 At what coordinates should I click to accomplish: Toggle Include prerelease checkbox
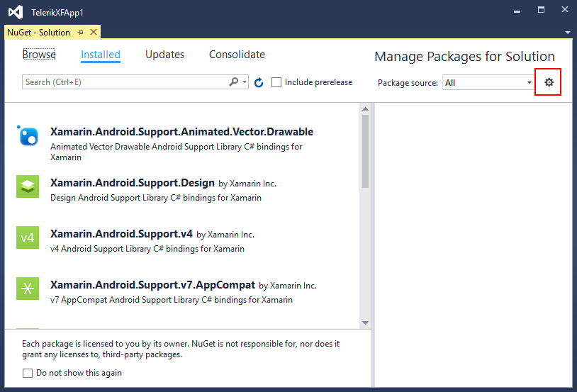tap(276, 82)
